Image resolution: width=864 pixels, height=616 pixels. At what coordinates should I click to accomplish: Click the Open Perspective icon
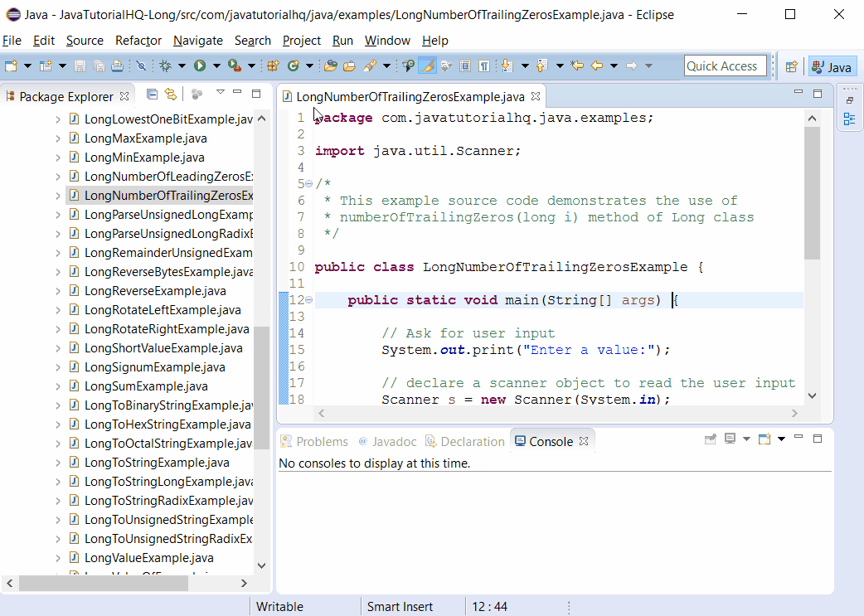coord(791,66)
